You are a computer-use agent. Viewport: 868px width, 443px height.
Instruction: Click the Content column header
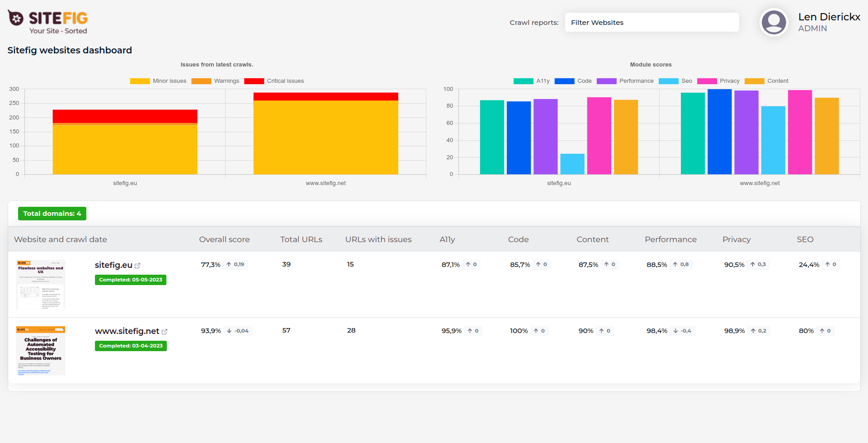click(593, 239)
